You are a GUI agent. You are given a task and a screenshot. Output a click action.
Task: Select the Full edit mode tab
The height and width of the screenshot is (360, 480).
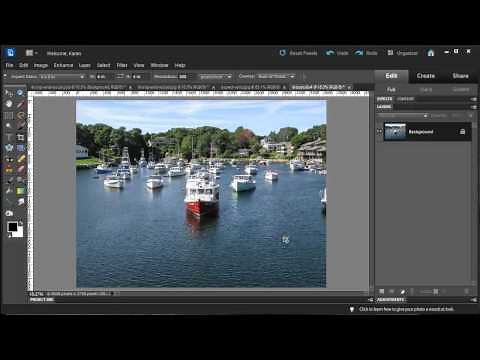click(391, 90)
